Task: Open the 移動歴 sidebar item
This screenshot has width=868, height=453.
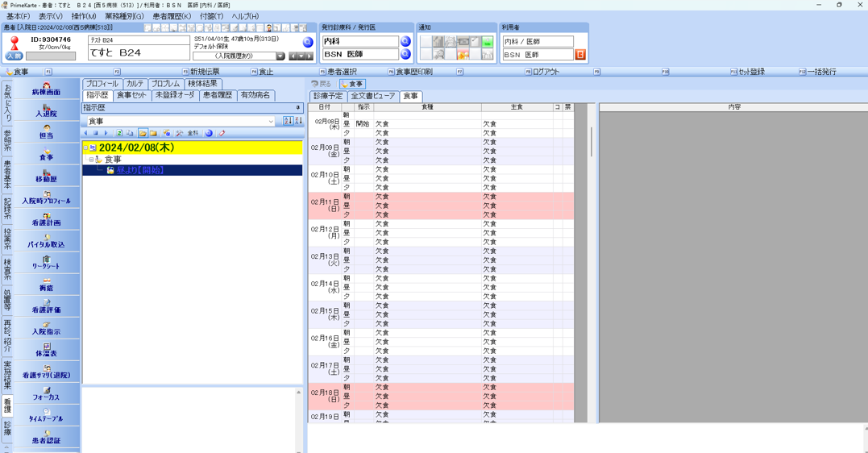Action: coord(47,177)
